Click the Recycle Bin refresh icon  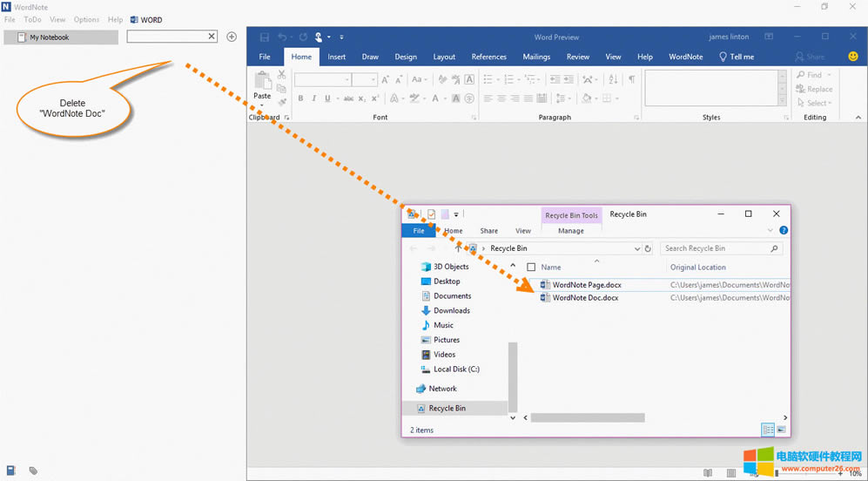(x=647, y=248)
